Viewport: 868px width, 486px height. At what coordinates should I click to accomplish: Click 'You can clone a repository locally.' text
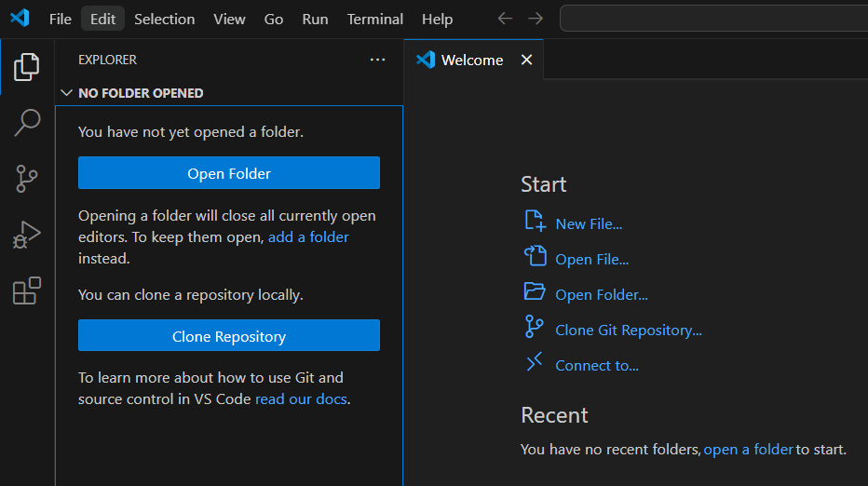190,294
